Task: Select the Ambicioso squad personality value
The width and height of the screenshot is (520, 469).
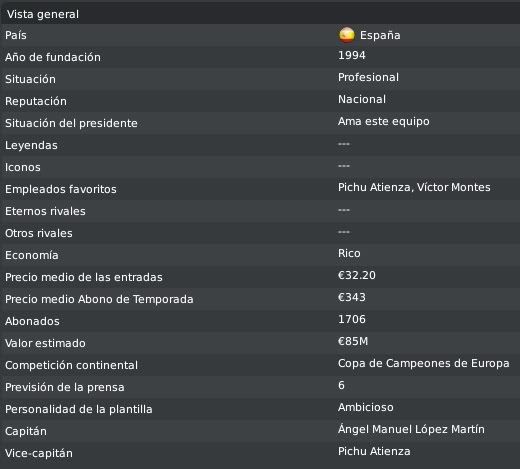Action: [366, 407]
